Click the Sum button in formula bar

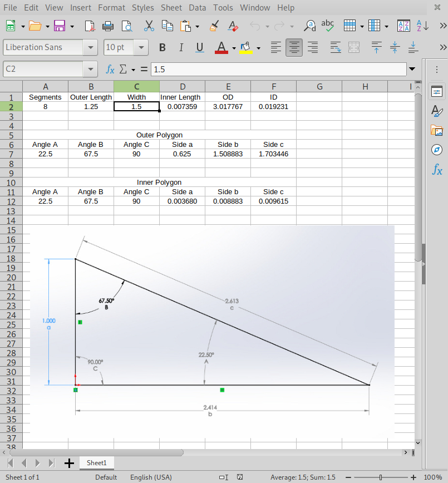point(122,69)
